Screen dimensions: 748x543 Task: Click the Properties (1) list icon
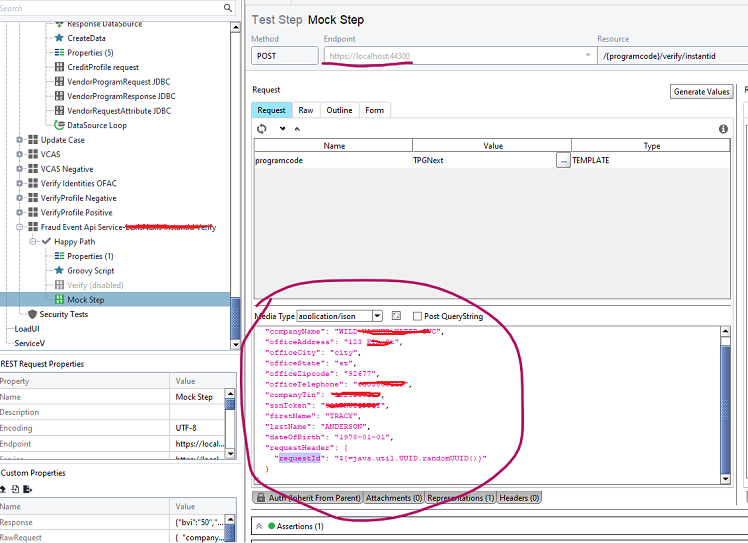(x=59, y=256)
